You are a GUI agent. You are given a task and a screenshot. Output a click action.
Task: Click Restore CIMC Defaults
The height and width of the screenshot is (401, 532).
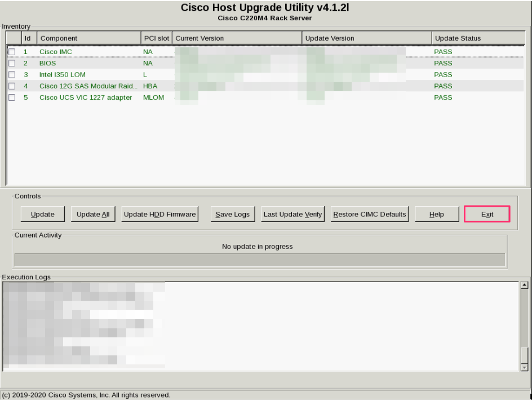click(370, 214)
